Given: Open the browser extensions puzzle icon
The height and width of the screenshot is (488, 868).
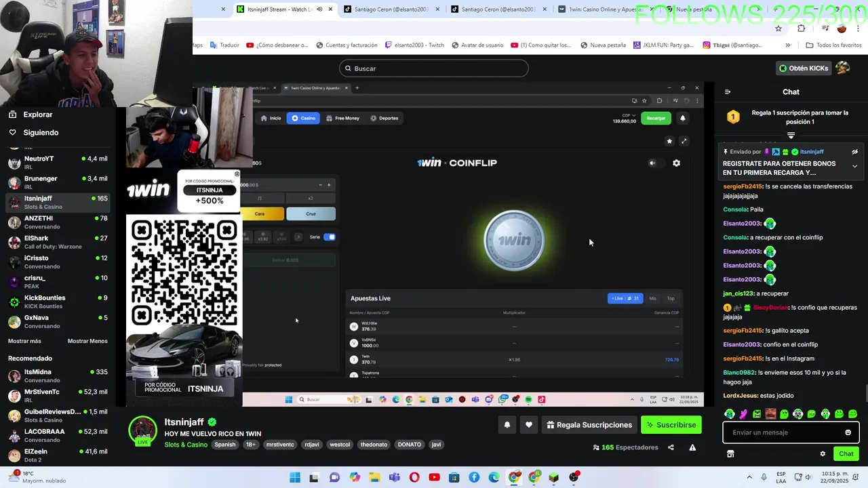Looking at the screenshot, I should click(802, 28).
